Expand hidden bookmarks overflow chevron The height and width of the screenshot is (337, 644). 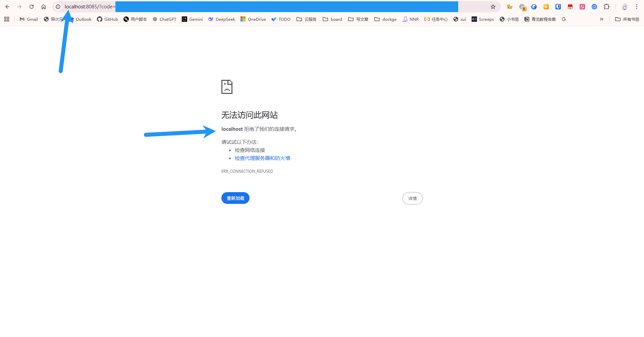tap(601, 19)
